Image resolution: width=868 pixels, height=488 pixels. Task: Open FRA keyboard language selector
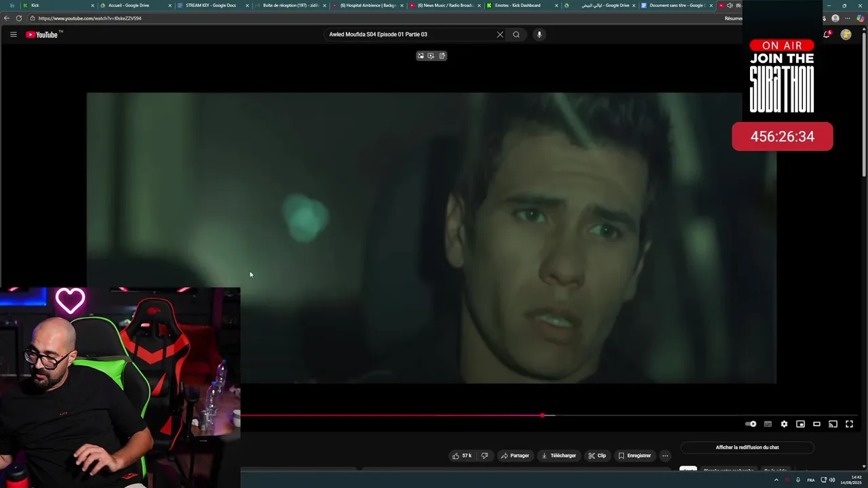(x=811, y=480)
